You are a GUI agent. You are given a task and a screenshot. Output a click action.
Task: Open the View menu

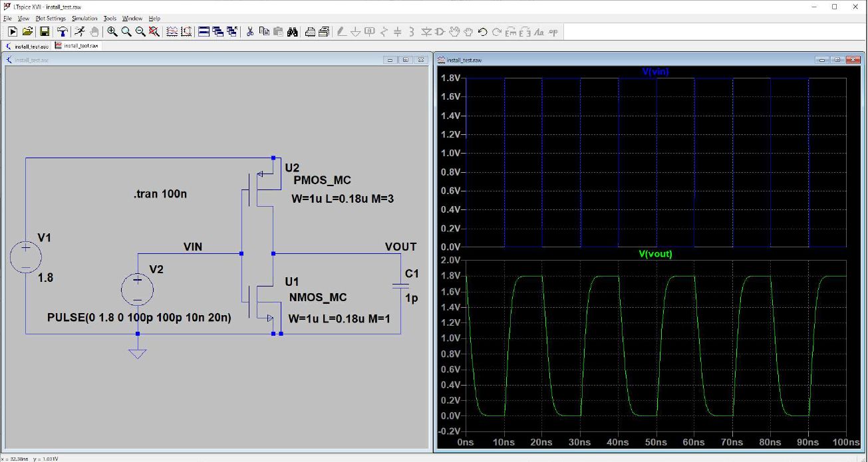coord(23,19)
